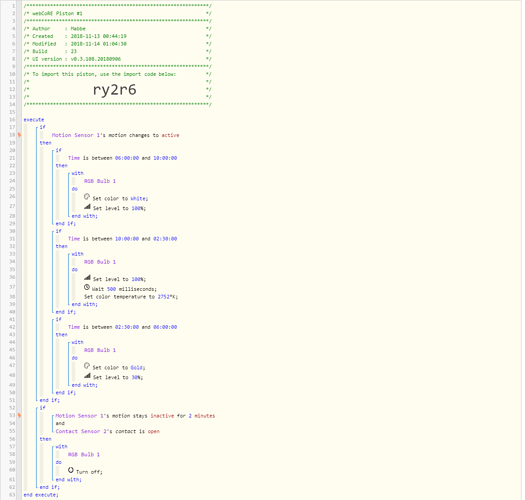The height and width of the screenshot is (500, 525).
Task: Click the power icon beside Turn off
Action: pos(71,470)
